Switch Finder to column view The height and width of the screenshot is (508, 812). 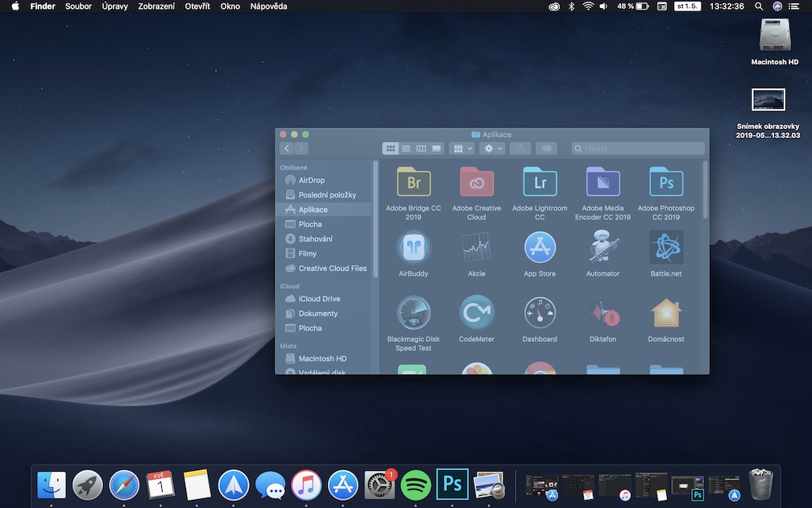pyautogui.click(x=421, y=148)
